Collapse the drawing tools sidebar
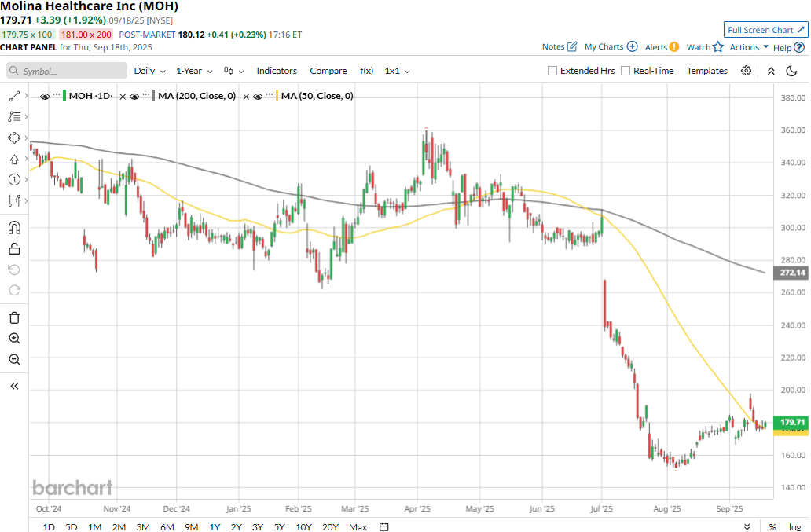This screenshot has width=811, height=532. coord(14,386)
